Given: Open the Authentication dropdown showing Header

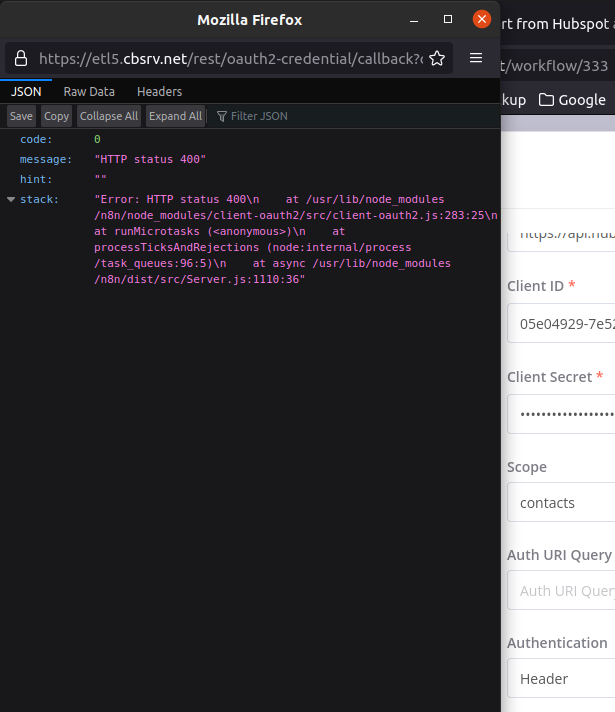Looking at the screenshot, I should (561, 678).
